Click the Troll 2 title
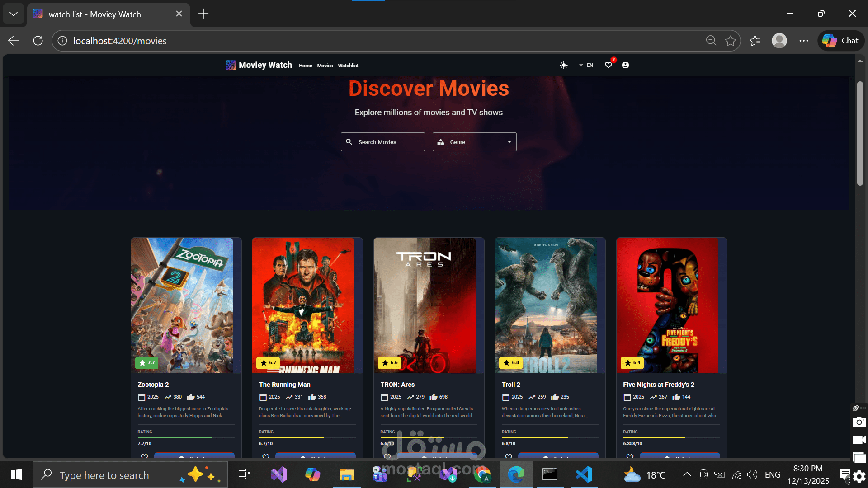The width and height of the screenshot is (868, 488). click(511, 385)
